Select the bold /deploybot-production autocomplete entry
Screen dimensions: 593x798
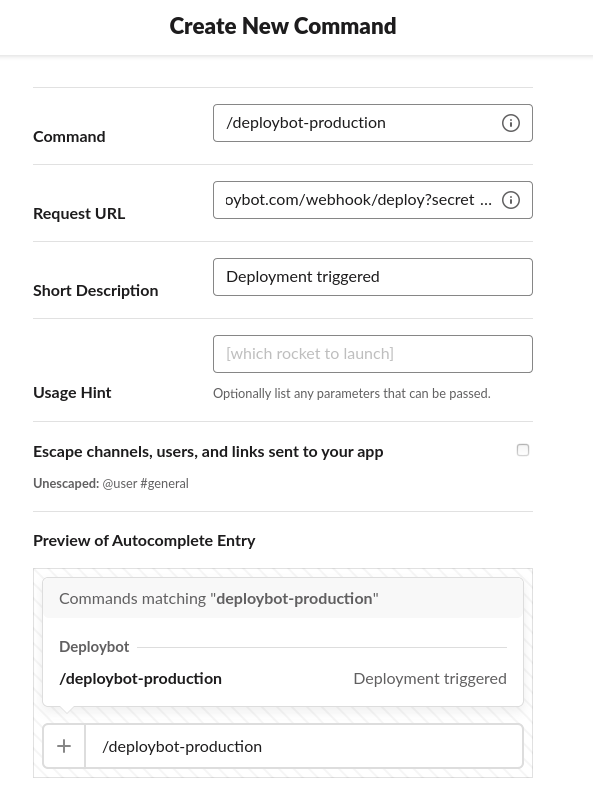tap(140, 679)
